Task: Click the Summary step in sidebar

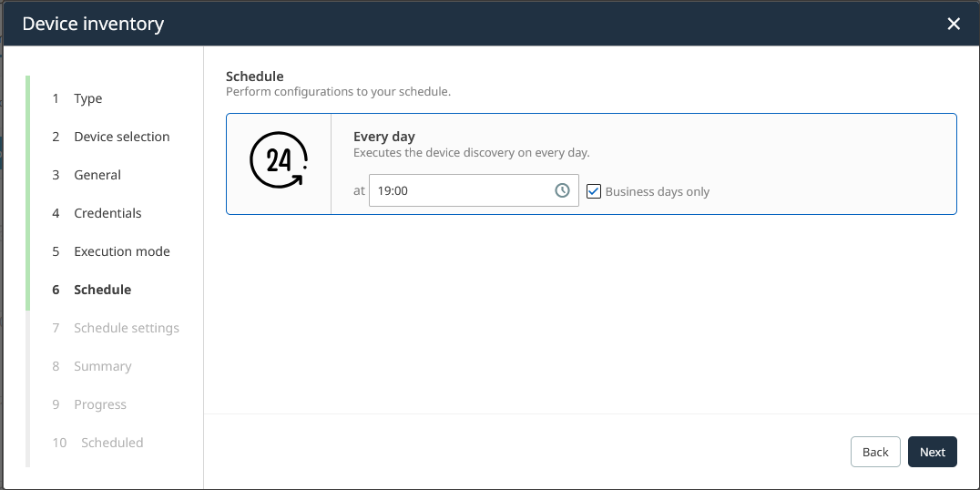Action: pos(102,366)
